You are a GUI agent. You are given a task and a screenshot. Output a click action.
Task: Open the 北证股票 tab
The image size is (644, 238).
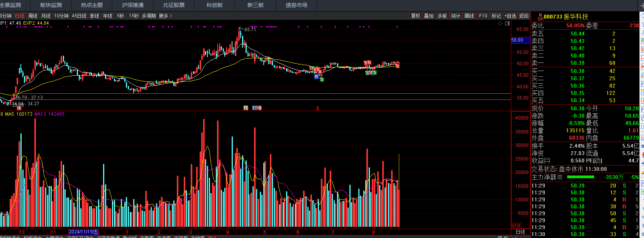point(174,5)
